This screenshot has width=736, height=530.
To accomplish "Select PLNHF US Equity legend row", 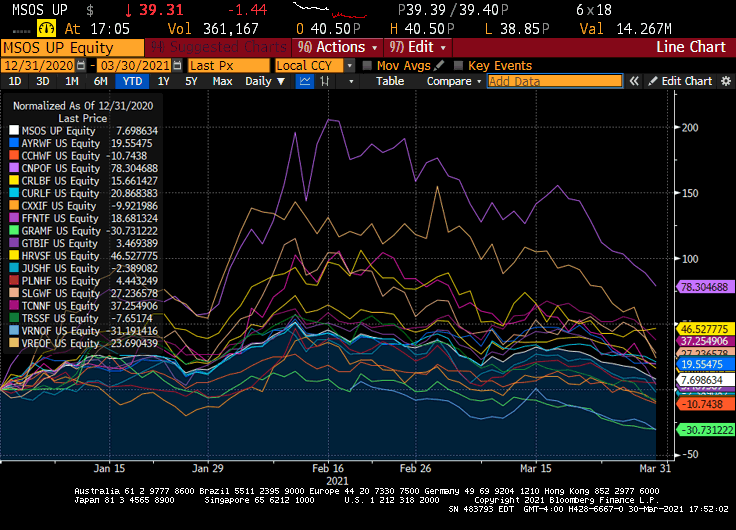I will [x=84, y=281].
